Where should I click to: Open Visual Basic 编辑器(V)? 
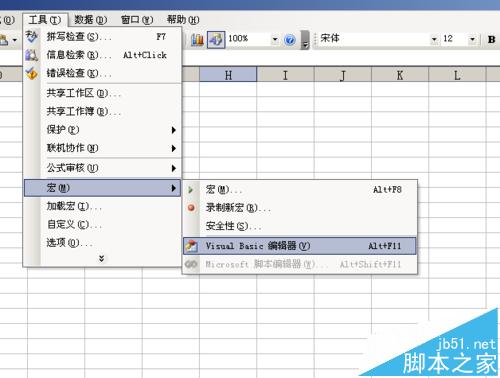pos(300,246)
